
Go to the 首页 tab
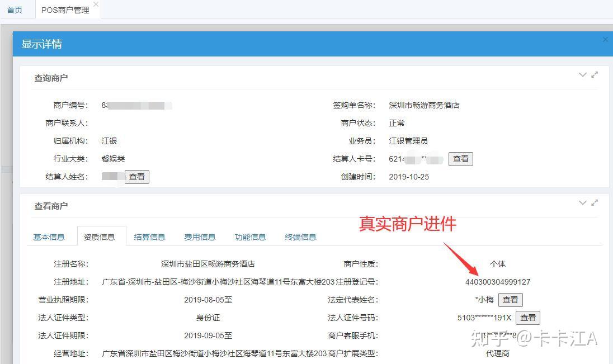(x=15, y=10)
